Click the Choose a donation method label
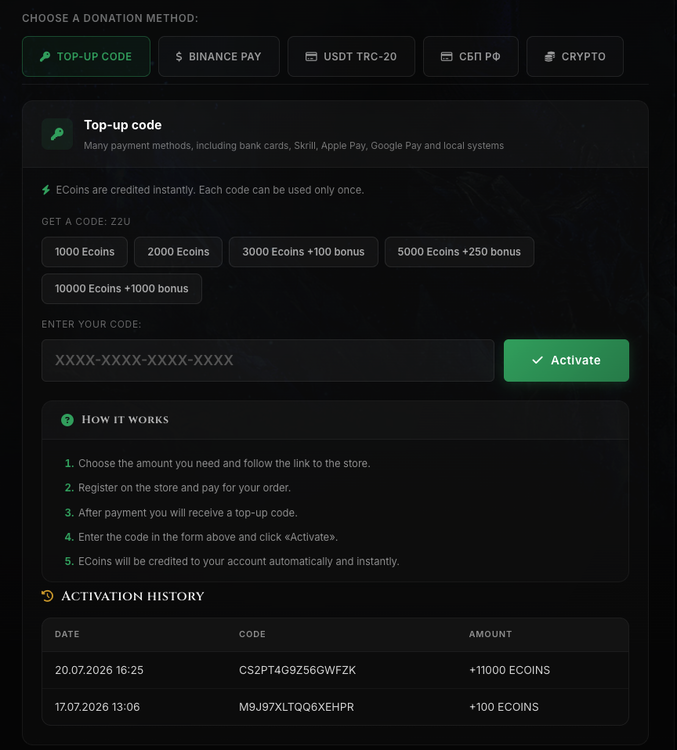This screenshot has width=677, height=750. pos(110,18)
